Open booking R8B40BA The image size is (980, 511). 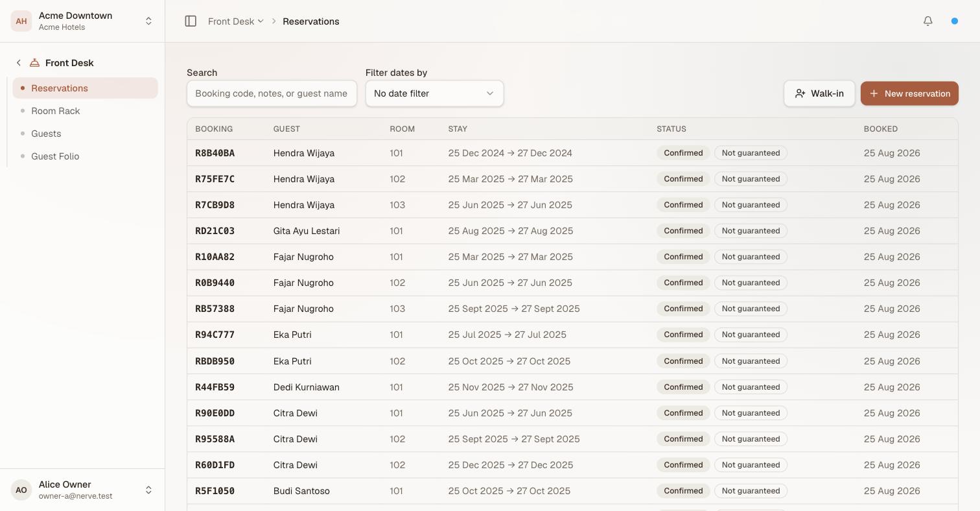pos(215,153)
